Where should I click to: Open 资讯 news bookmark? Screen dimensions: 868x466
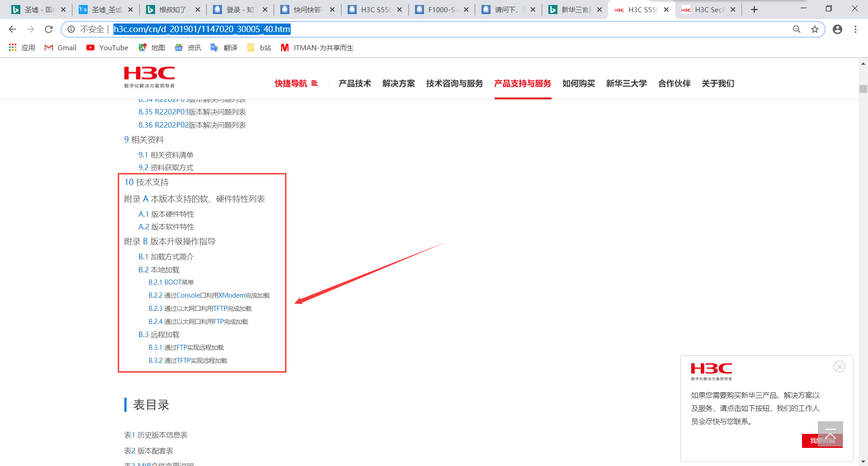(x=188, y=48)
